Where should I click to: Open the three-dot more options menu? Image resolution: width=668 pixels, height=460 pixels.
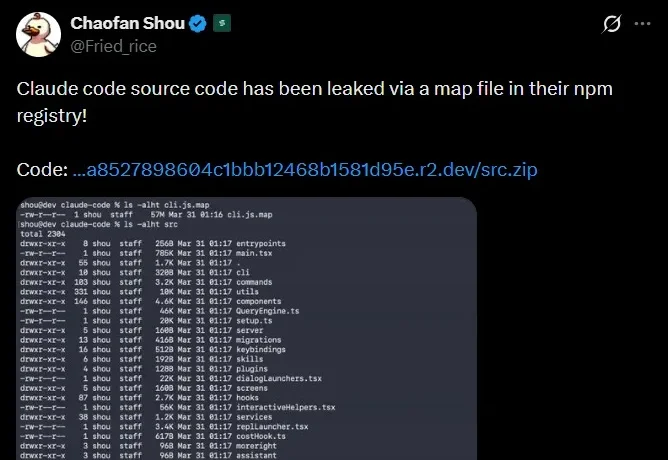pyautogui.click(x=642, y=24)
